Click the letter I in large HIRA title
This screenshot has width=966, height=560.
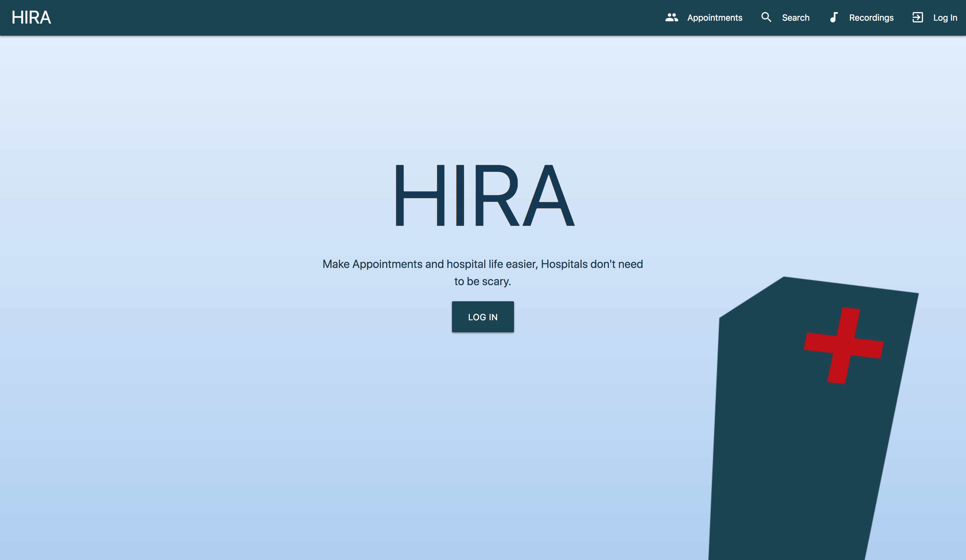tap(460, 195)
